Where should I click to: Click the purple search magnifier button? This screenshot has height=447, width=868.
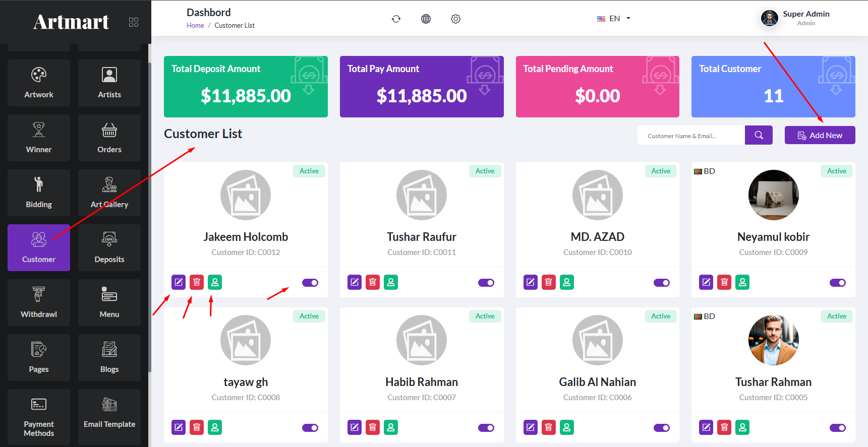759,135
